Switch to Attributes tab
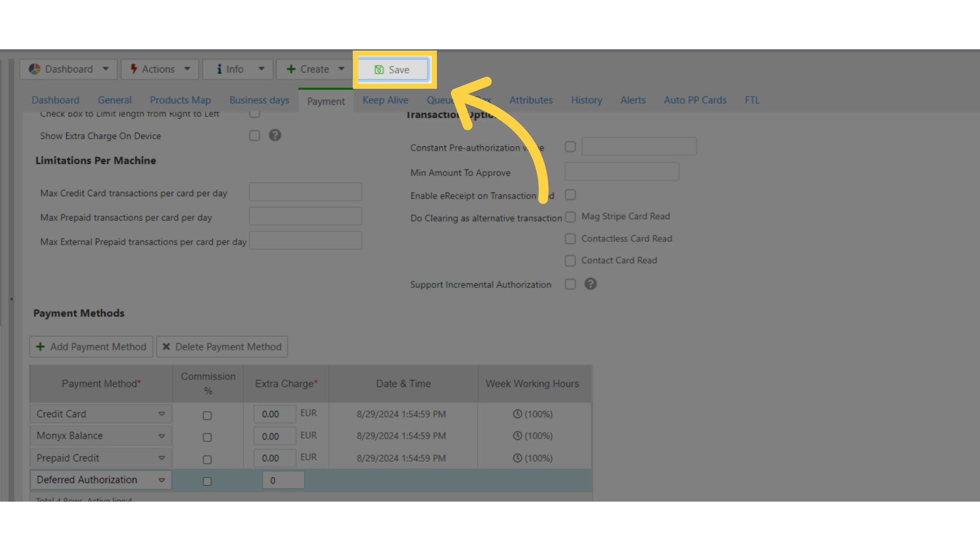This screenshot has width=980, height=551. [530, 99]
